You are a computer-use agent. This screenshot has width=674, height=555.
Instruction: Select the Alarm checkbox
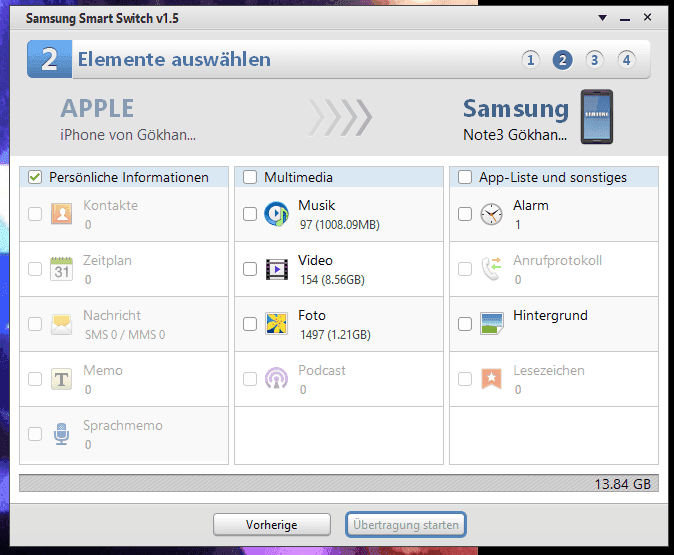pos(465,214)
